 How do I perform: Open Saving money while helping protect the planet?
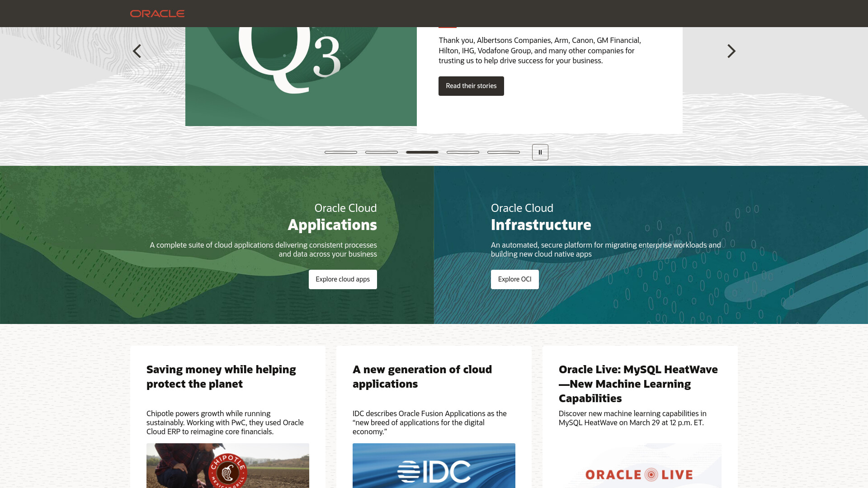click(221, 376)
